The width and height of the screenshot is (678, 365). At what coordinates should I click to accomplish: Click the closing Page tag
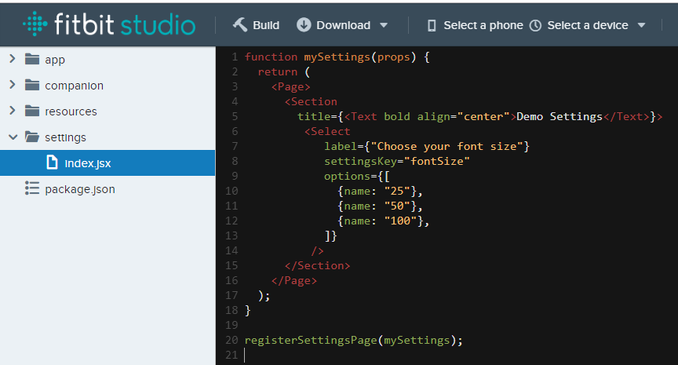click(x=294, y=281)
